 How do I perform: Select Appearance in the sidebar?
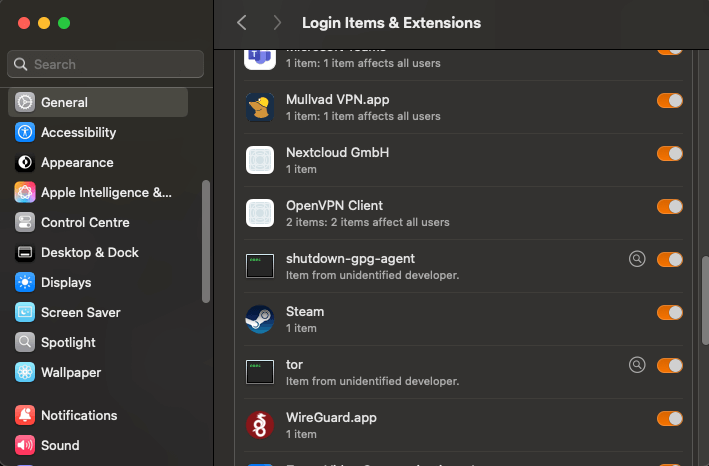click(x=98, y=162)
